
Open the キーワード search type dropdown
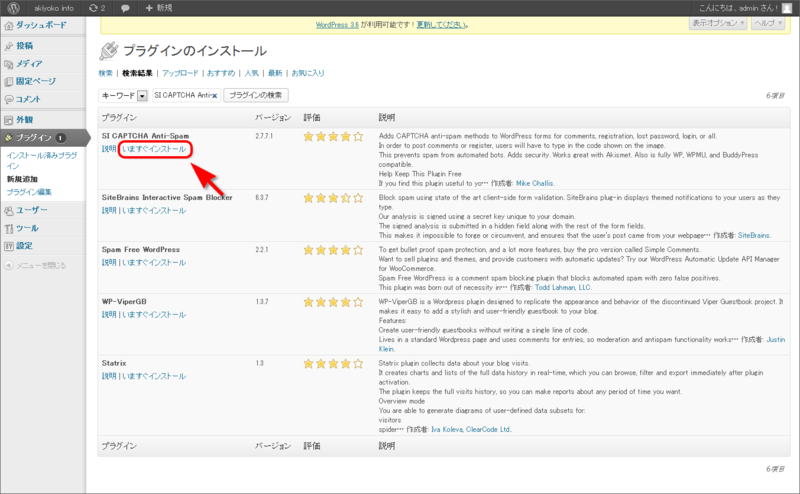123,95
